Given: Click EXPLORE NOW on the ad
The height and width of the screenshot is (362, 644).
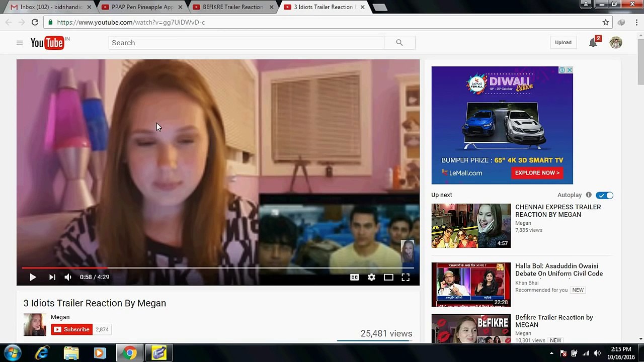Looking at the screenshot, I should click(x=537, y=173).
